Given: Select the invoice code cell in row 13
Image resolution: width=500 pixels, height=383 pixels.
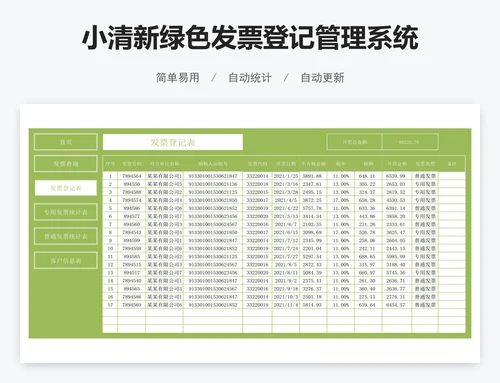Looking at the screenshot, I should pos(257,273).
